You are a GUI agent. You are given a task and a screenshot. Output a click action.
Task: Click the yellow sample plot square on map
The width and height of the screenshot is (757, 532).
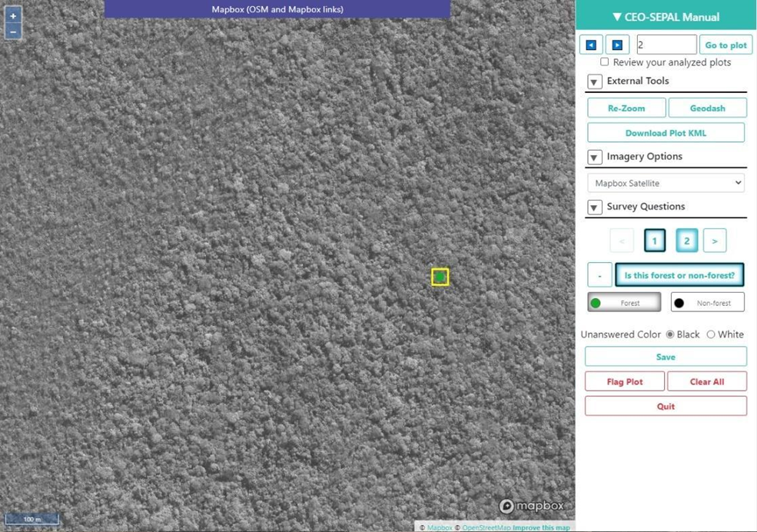pyautogui.click(x=440, y=277)
